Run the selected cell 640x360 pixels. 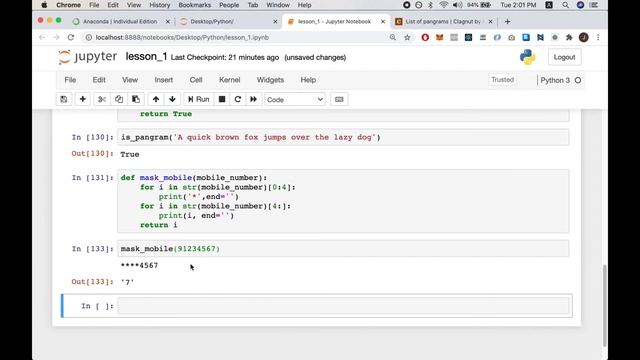coord(198,99)
